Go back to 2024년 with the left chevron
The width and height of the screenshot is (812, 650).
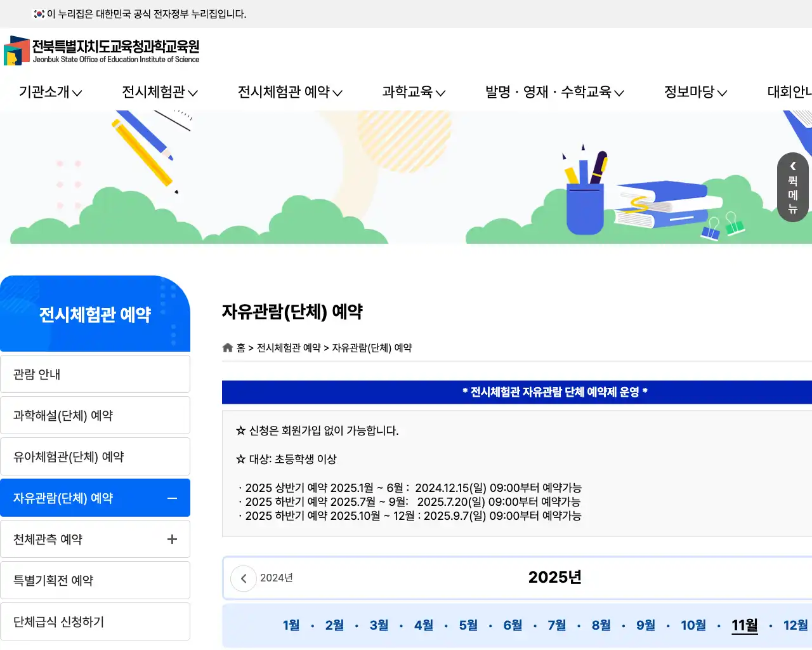pyautogui.click(x=243, y=578)
